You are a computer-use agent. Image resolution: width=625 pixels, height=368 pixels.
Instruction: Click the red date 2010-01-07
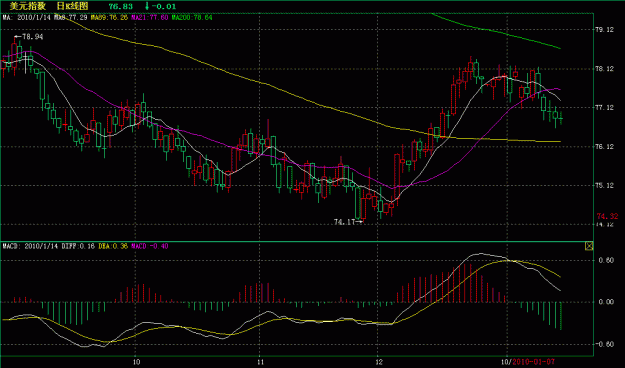point(533,362)
